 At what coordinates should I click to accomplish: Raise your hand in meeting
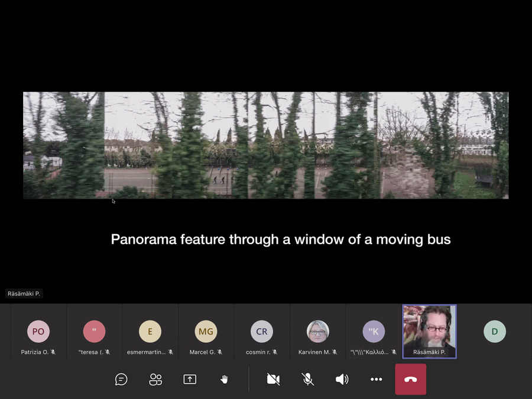click(224, 379)
